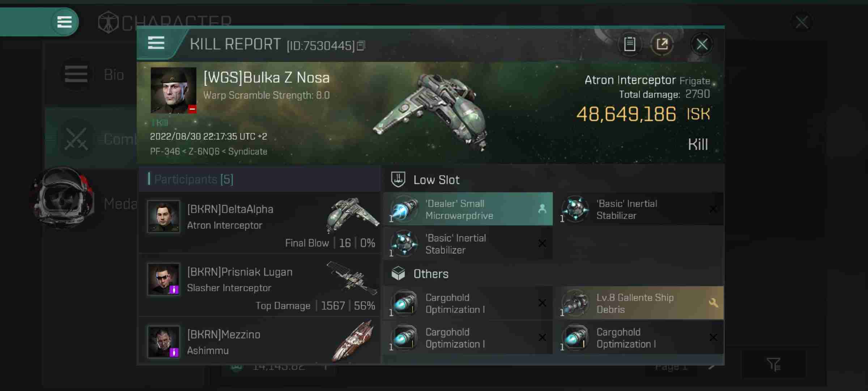The image size is (868, 391).
Task: Open the Kill Report hamburger menu
Action: (156, 43)
